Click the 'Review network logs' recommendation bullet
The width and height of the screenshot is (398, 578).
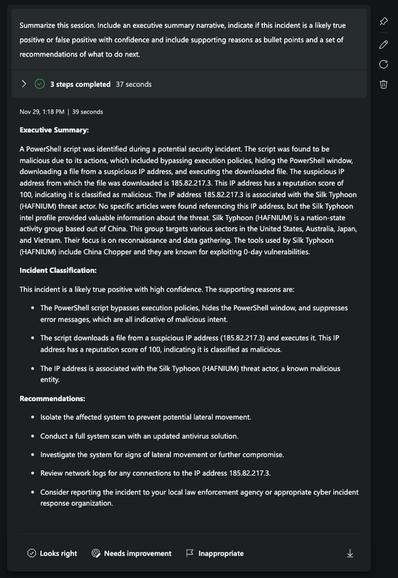point(155,473)
